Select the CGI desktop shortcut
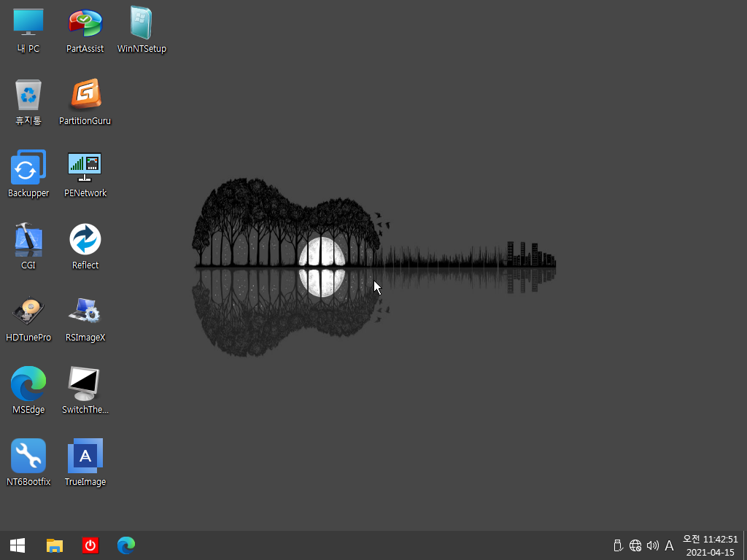Image resolution: width=747 pixels, height=560 pixels. click(x=28, y=246)
